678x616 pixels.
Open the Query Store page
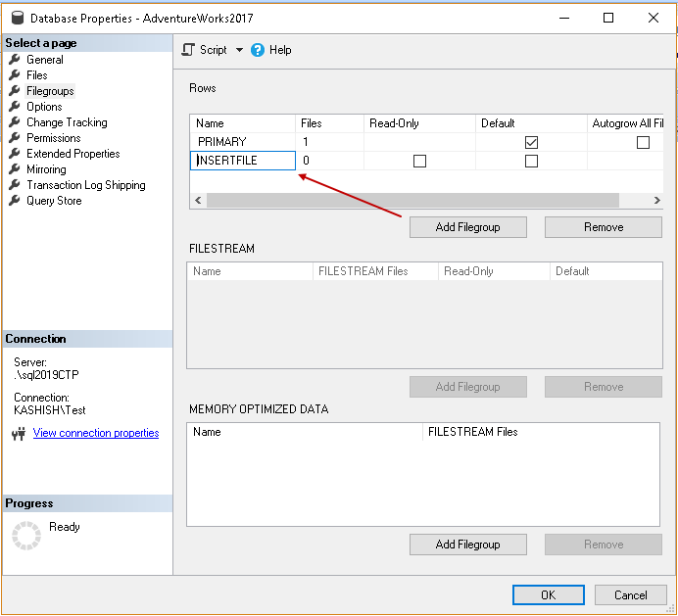pos(54,201)
